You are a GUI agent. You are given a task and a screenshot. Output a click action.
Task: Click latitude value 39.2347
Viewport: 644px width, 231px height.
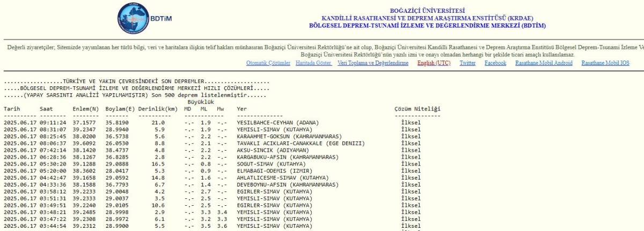point(84,130)
